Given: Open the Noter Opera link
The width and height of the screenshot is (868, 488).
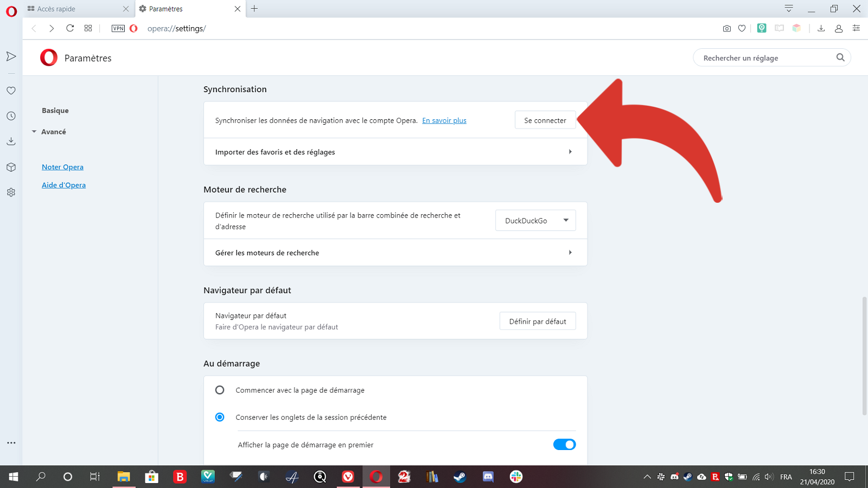Looking at the screenshot, I should pos(62,167).
